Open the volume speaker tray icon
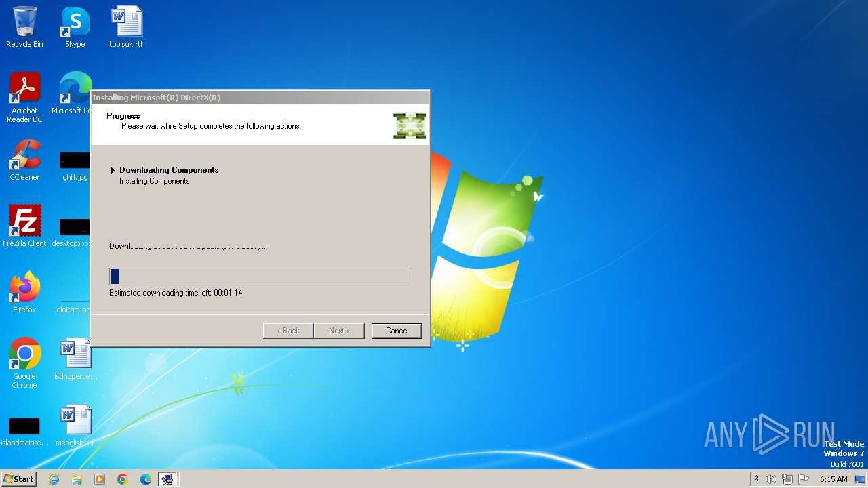This screenshot has height=488, width=868. pyautogui.click(x=771, y=479)
